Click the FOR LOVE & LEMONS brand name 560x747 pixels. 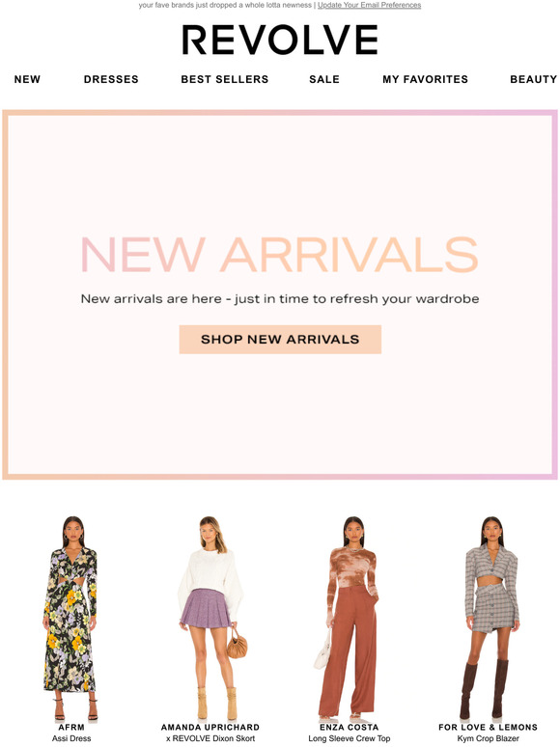(x=488, y=728)
